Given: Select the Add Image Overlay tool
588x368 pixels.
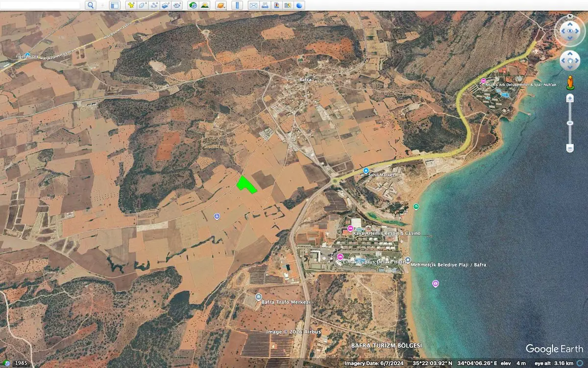Looking at the screenshot, I should coord(166,5).
